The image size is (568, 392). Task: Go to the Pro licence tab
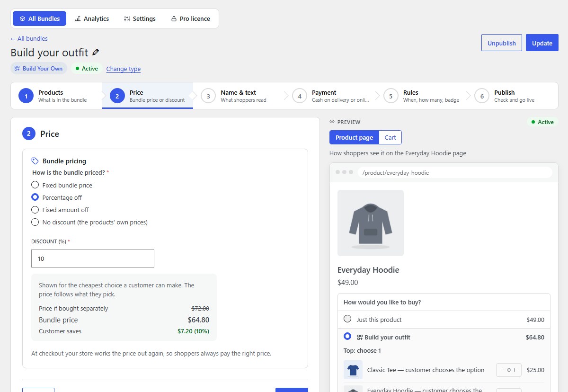pos(190,18)
